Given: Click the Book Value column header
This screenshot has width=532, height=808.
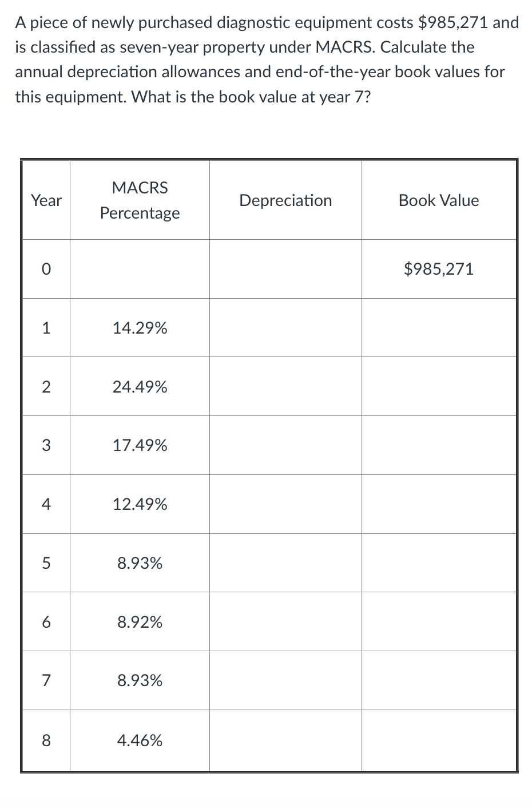Looking at the screenshot, I should coord(439,200).
